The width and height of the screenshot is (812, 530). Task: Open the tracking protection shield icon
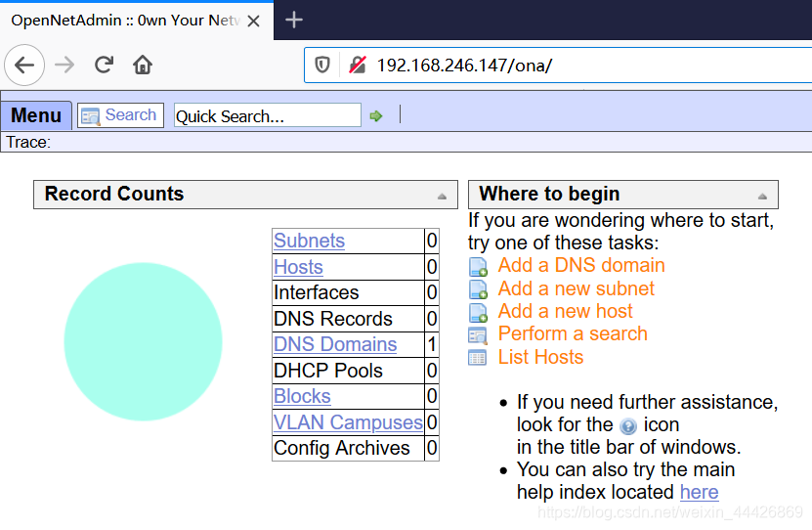(x=322, y=66)
